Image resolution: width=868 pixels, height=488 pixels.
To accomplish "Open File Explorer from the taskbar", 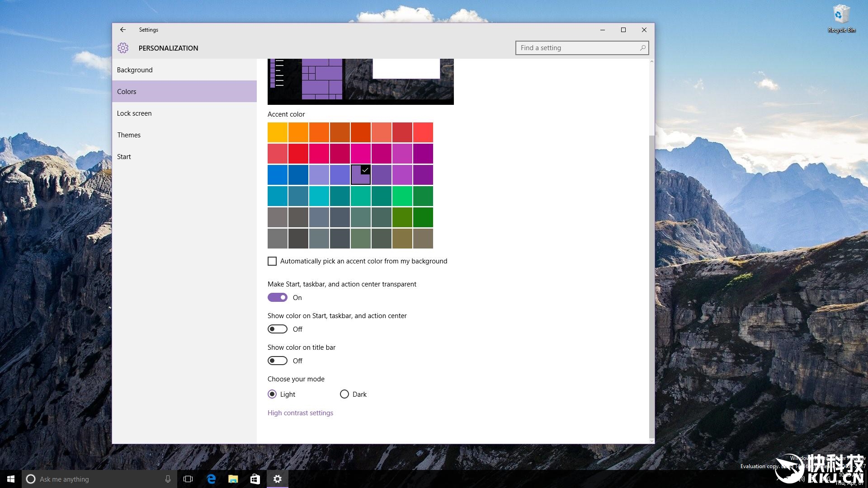I will [x=233, y=479].
